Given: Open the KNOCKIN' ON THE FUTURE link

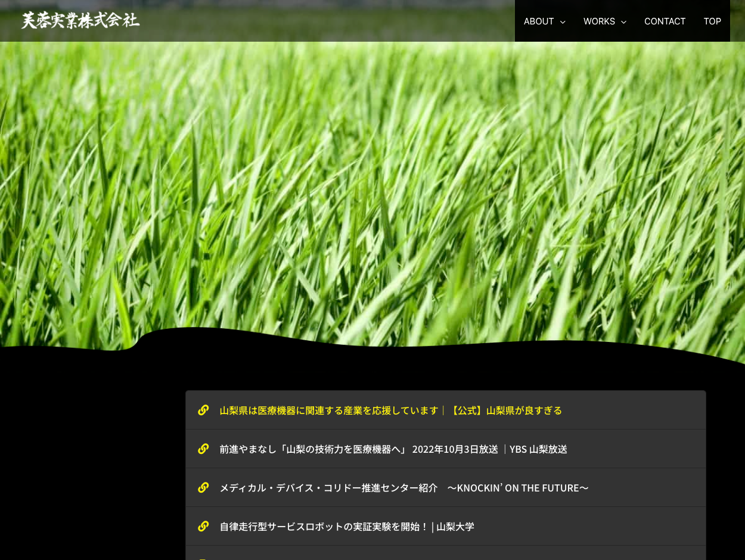Looking at the screenshot, I should 403,487.
